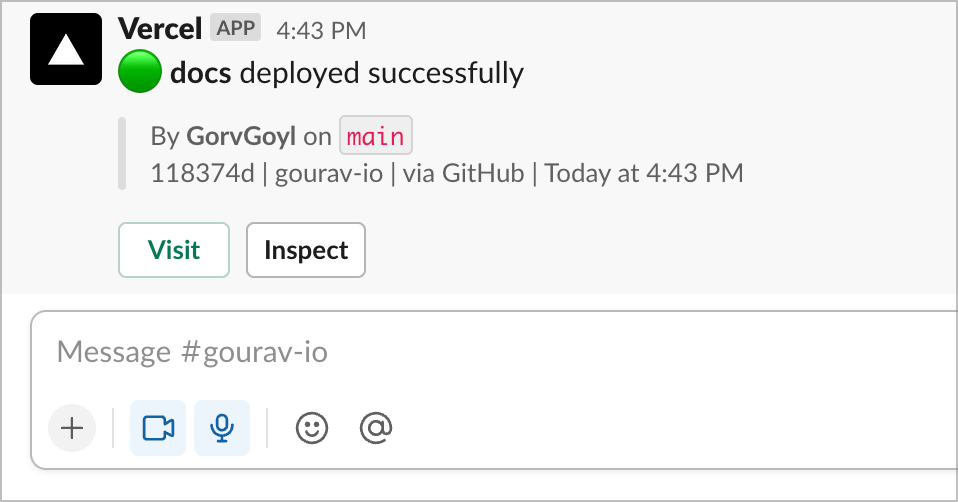Click the main branch tag
The image size is (958, 502).
coord(376,136)
